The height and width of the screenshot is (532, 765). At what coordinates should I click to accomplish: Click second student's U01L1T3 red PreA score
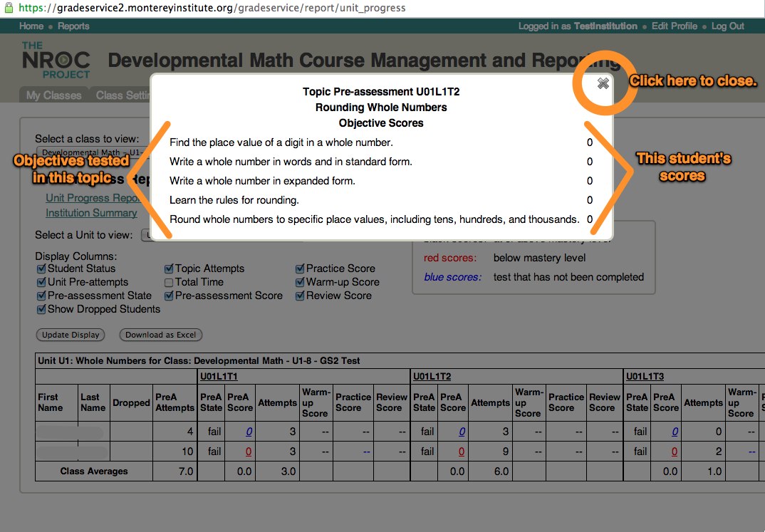(x=675, y=452)
